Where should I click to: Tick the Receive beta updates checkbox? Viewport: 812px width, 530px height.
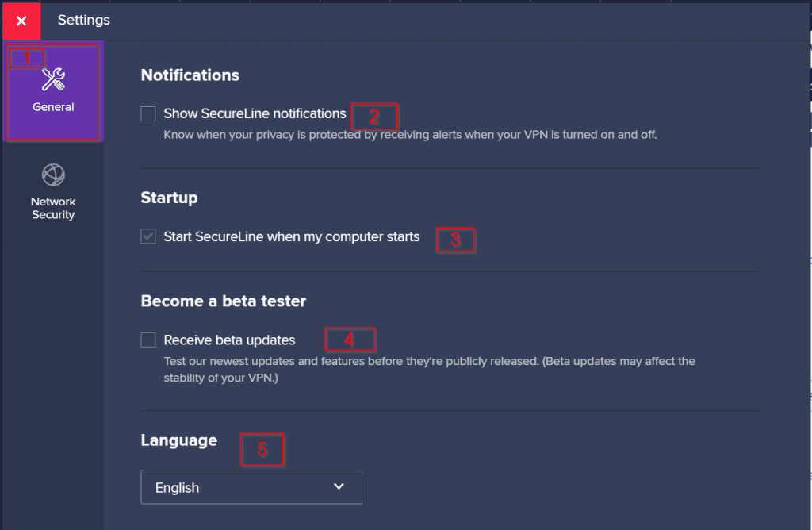pos(148,340)
